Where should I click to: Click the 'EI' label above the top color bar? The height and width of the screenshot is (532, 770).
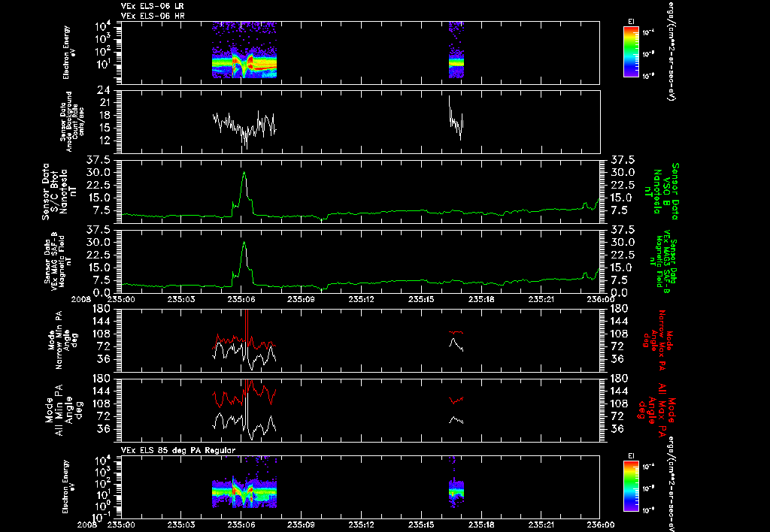[631, 22]
